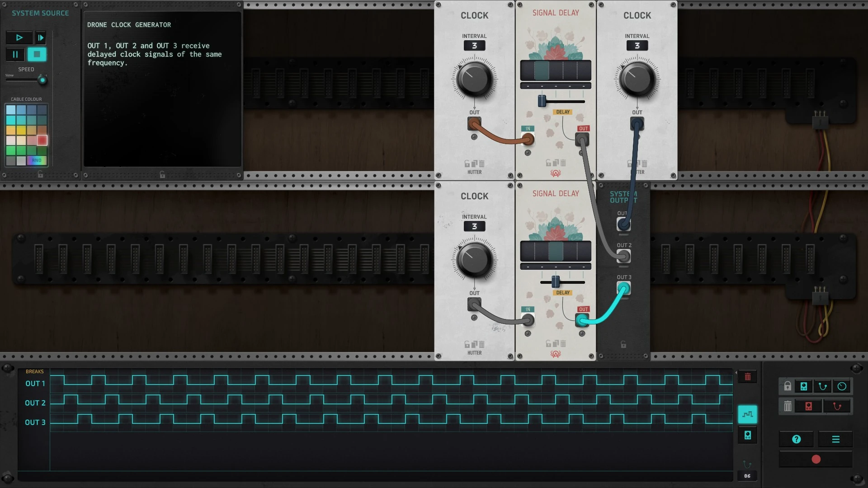Click the top-left Clock interval knob

[x=474, y=80]
